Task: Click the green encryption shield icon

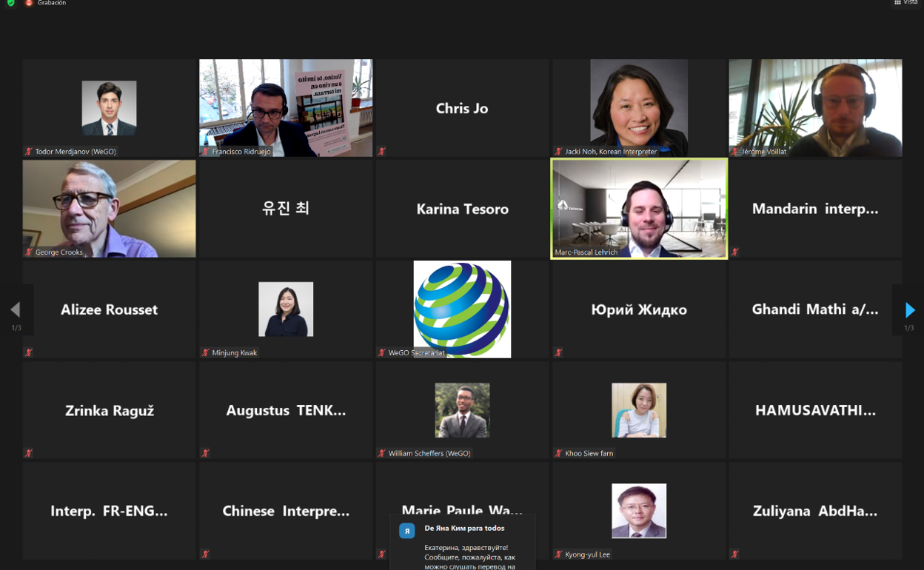Action: coord(10,3)
